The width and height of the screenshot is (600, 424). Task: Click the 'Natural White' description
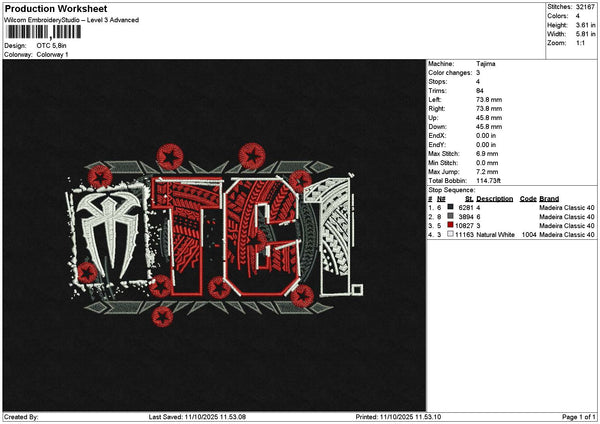[495, 235]
